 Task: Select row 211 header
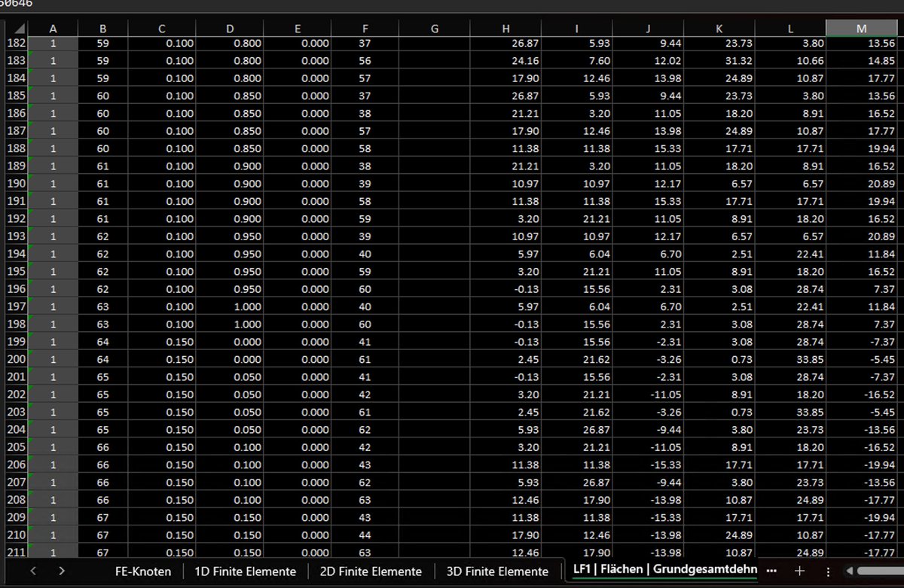tap(15, 552)
